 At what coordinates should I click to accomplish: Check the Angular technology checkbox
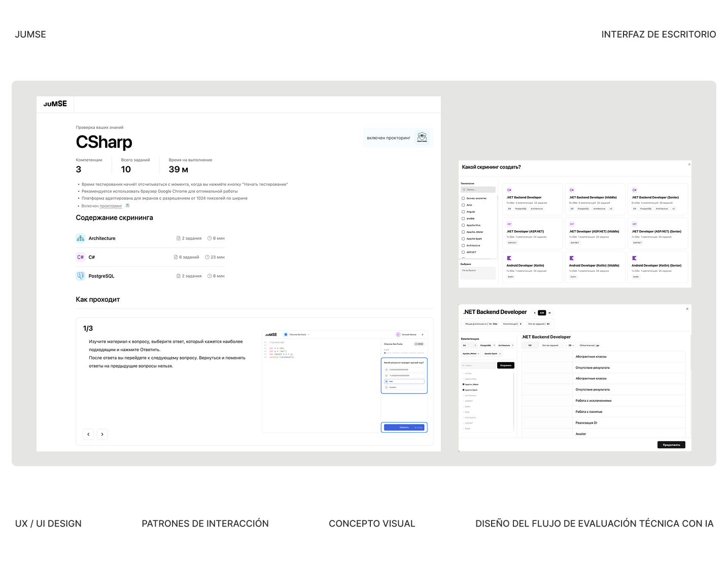(463, 212)
